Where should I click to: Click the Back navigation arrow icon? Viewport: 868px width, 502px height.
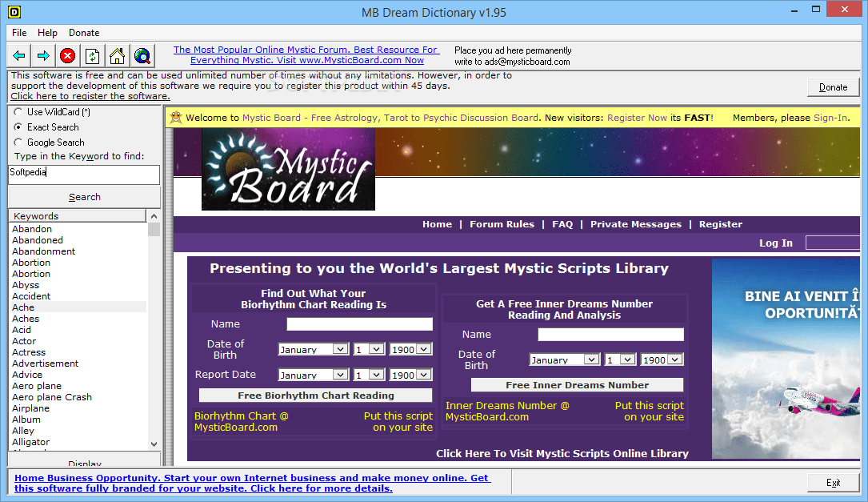[18, 55]
